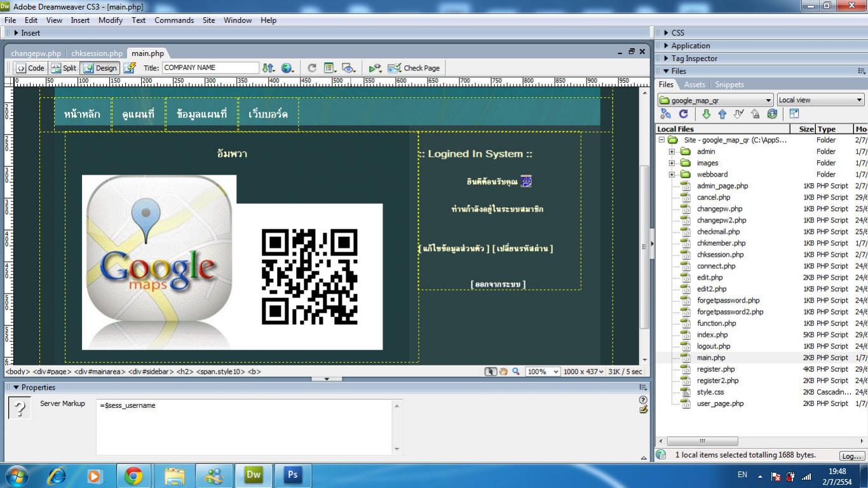The image size is (868, 488).
Task: Collapse the Site - google_map_qr root folder
Action: pos(661,140)
